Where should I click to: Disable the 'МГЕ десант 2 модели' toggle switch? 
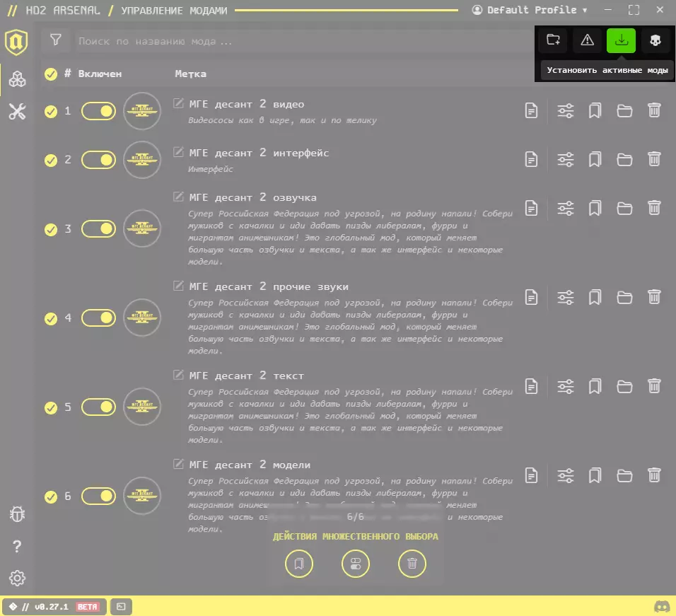[99, 496]
